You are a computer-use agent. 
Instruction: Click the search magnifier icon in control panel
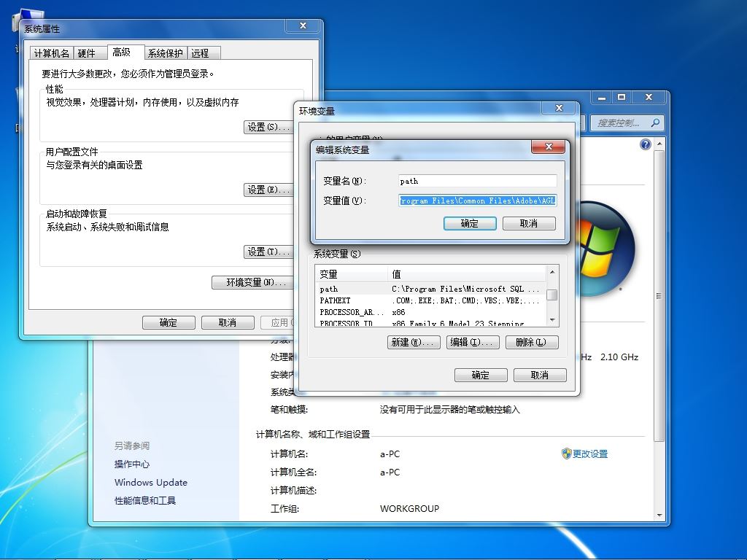(x=656, y=122)
